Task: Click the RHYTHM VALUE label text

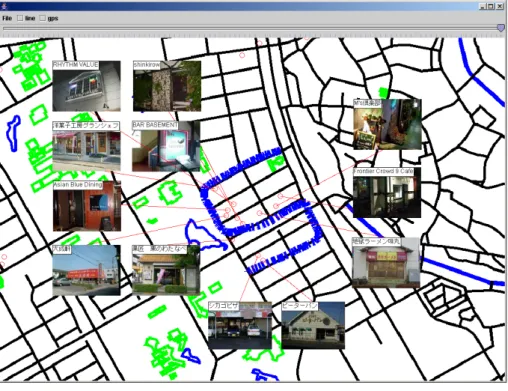Action: (x=76, y=65)
